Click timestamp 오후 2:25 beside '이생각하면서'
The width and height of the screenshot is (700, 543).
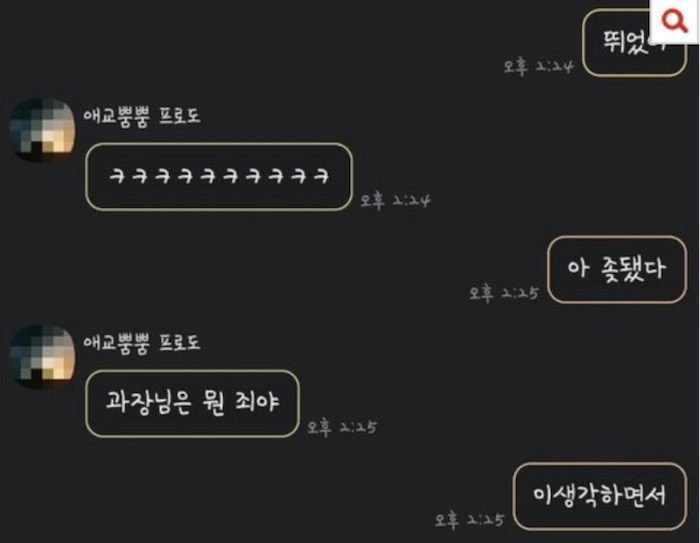[x=470, y=520]
